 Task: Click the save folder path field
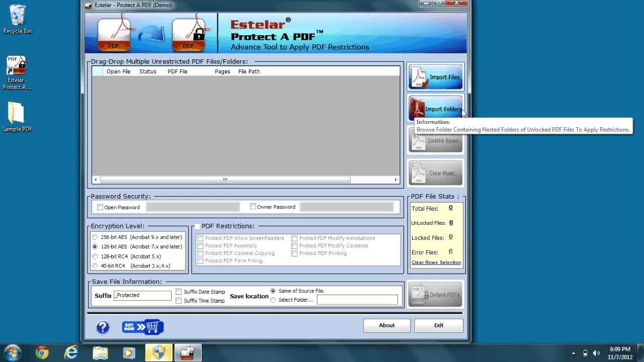pos(357,300)
